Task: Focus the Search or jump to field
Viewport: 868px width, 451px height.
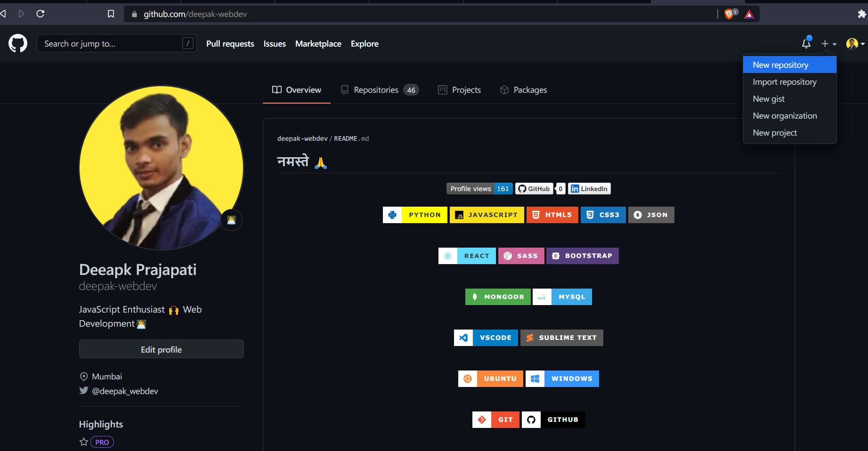Action: click(116, 43)
